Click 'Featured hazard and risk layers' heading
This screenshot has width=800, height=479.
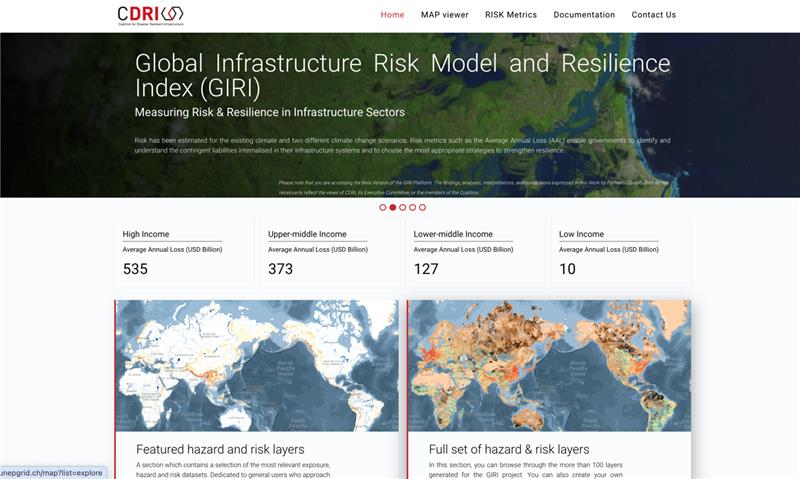(220, 449)
